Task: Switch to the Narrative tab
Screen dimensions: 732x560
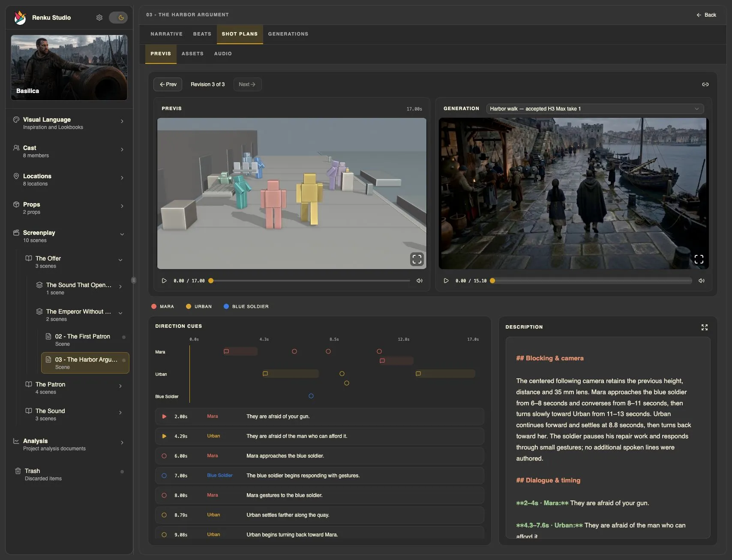Action: [166, 34]
